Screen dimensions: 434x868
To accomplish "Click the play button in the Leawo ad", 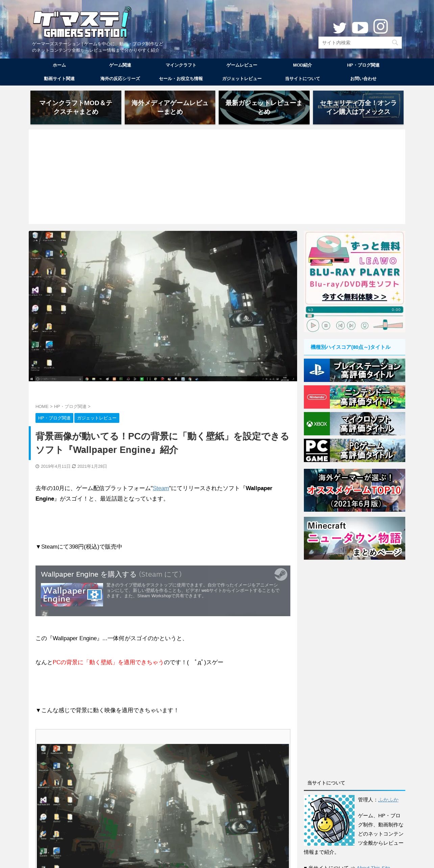I will click(x=313, y=325).
